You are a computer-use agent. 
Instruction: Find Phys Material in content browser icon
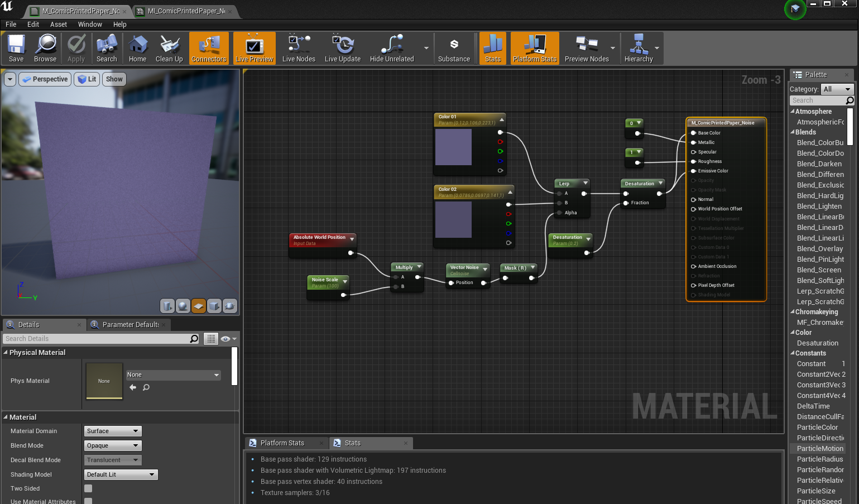click(x=146, y=387)
